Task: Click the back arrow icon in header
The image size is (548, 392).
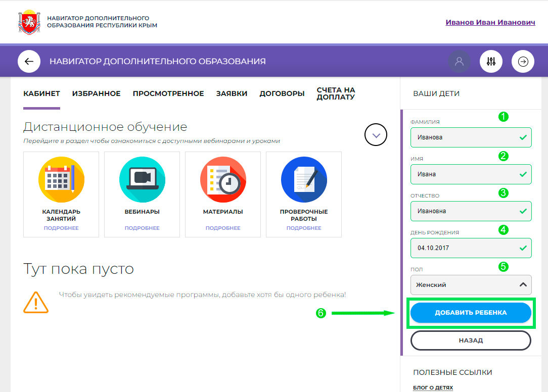Action: (x=29, y=62)
